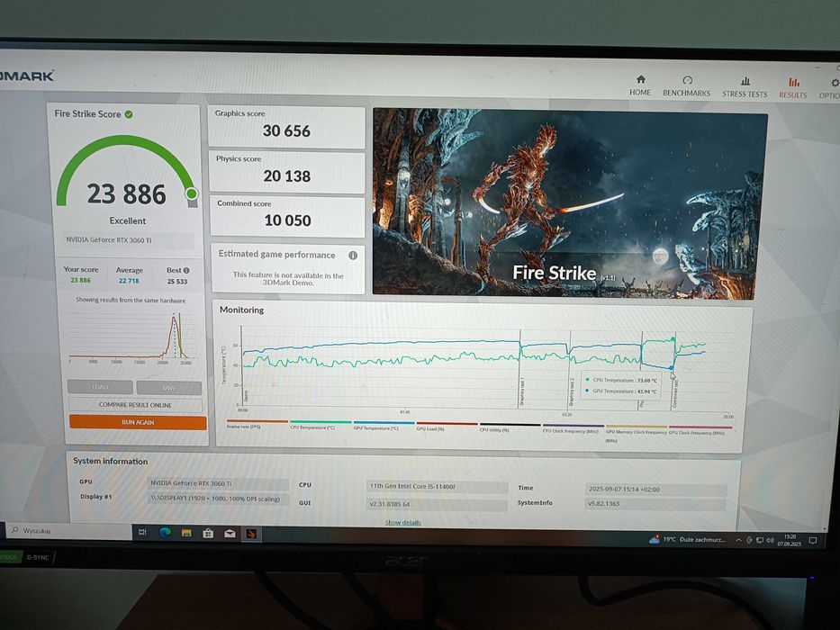
Task: Show hidden tray icons with the chevron
Action: [x=739, y=540]
